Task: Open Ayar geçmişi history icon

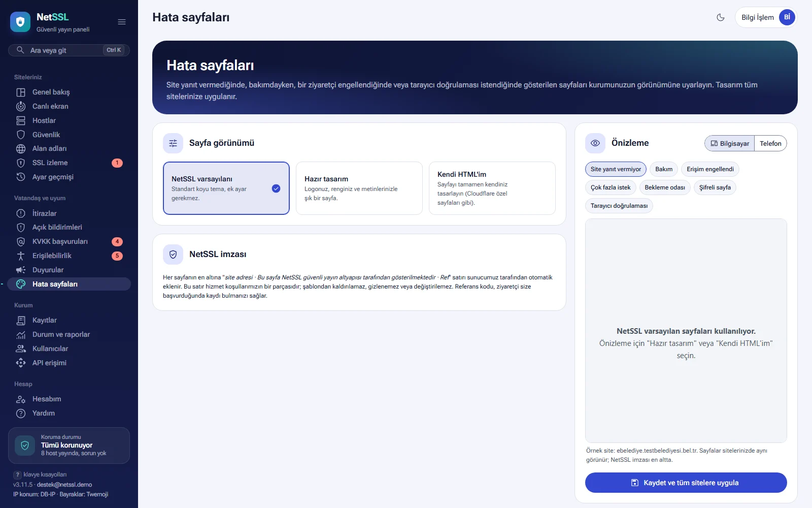Action: [21, 177]
